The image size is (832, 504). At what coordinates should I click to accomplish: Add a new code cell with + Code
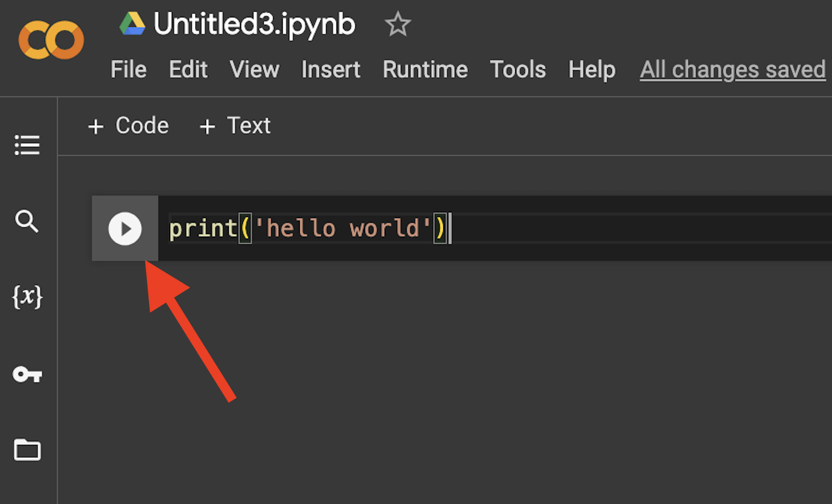point(129,126)
